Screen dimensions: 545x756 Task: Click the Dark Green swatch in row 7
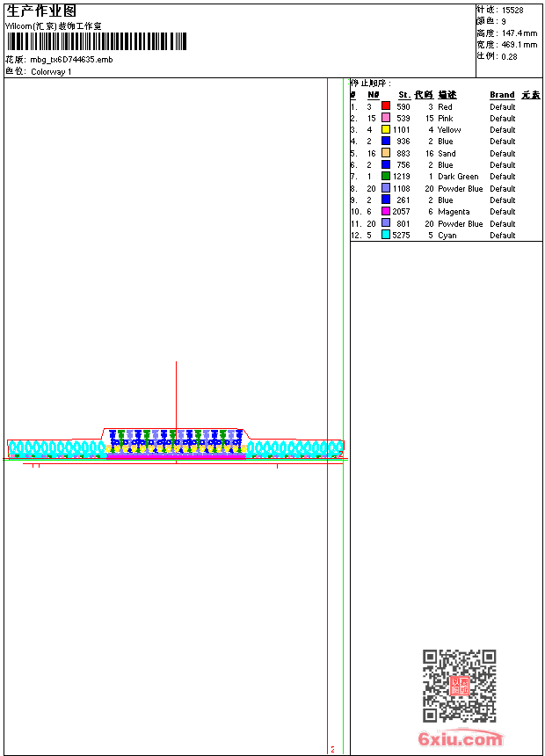pos(386,176)
